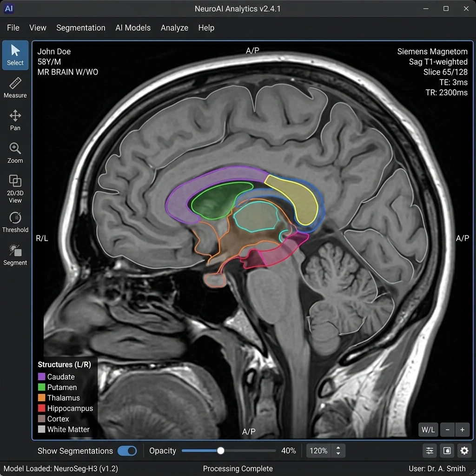Viewport: 476px width, 476px height.
Task: Open the Help menu
Action: pyautogui.click(x=206, y=27)
